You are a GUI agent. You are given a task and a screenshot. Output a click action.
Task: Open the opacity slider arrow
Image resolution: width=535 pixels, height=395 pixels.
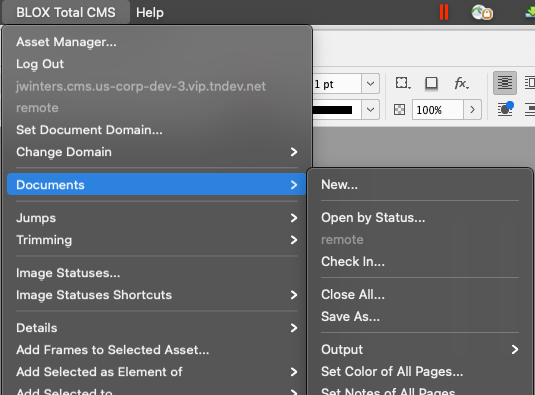473,110
